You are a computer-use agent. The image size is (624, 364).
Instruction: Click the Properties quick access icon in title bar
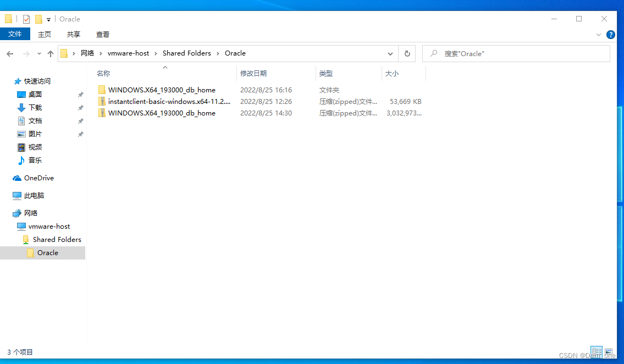pyautogui.click(x=26, y=19)
